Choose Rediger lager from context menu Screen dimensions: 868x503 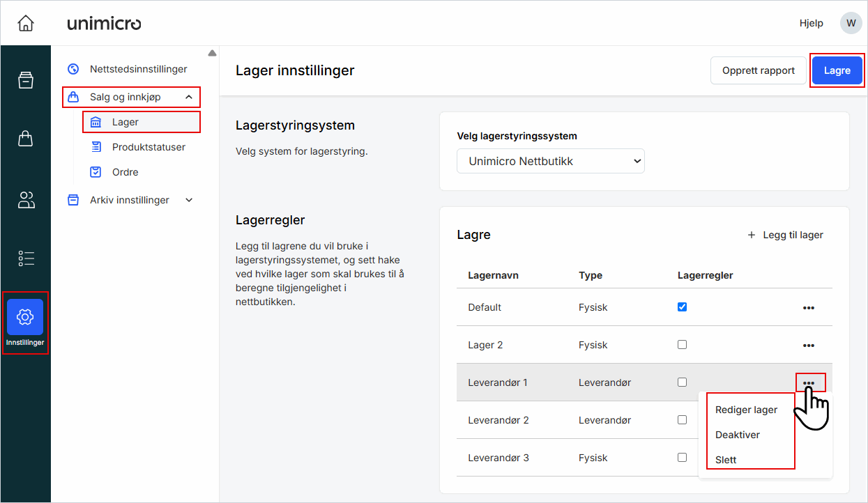click(746, 410)
